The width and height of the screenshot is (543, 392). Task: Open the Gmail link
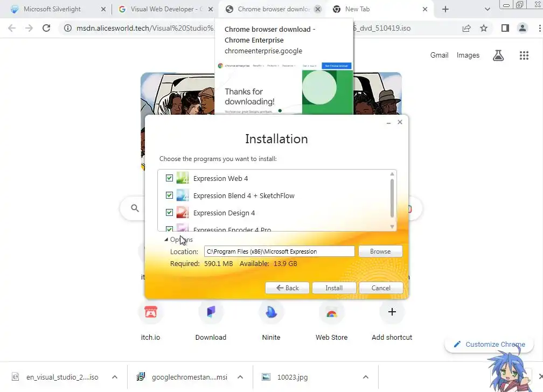tap(439, 55)
